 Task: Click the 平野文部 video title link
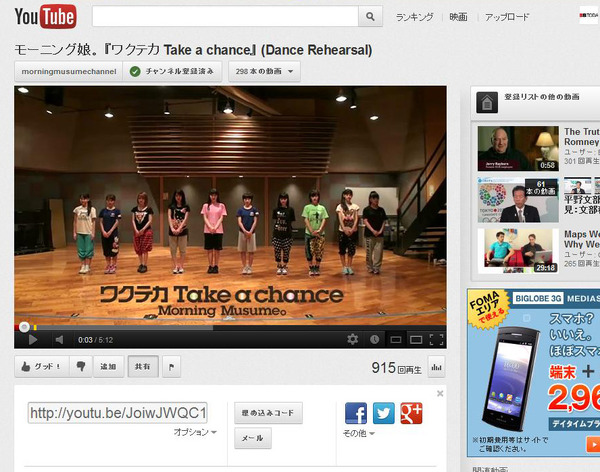coord(582,205)
